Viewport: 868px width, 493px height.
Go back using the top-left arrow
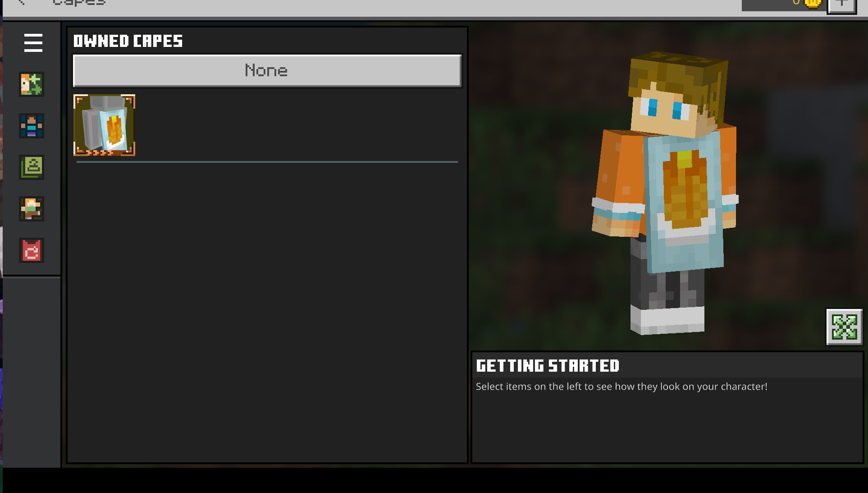(21, 3)
